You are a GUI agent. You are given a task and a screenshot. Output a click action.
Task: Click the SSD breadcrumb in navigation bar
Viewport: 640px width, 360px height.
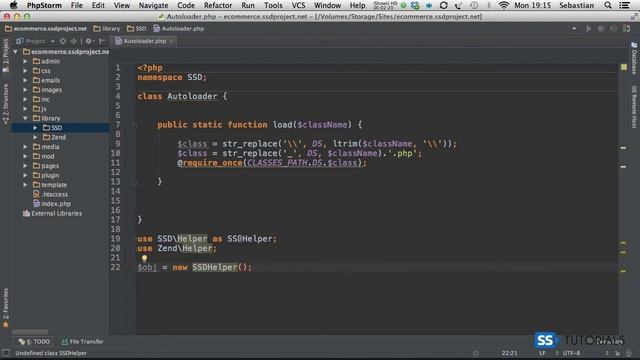(x=136, y=29)
